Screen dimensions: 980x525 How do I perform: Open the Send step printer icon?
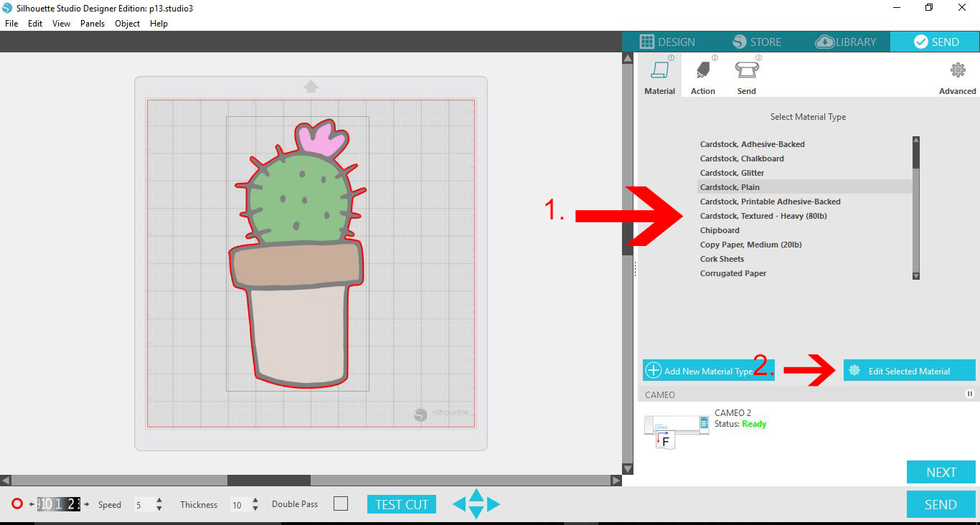[747, 70]
